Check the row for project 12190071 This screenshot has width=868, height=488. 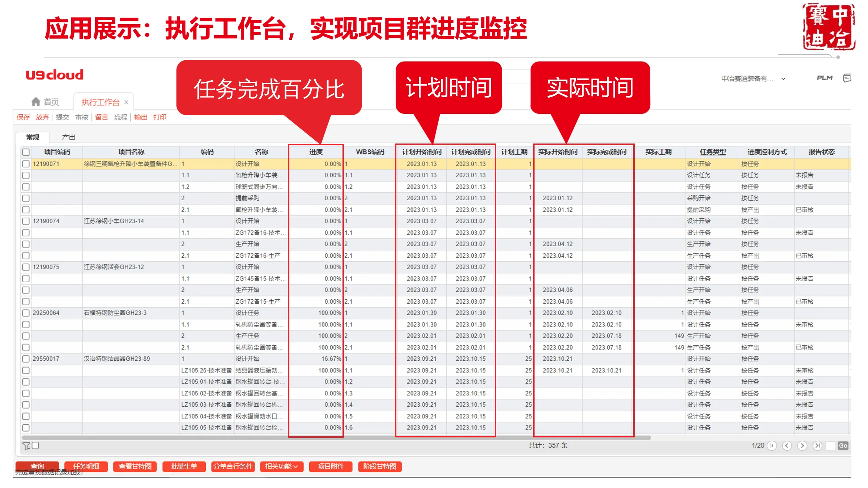(26, 164)
